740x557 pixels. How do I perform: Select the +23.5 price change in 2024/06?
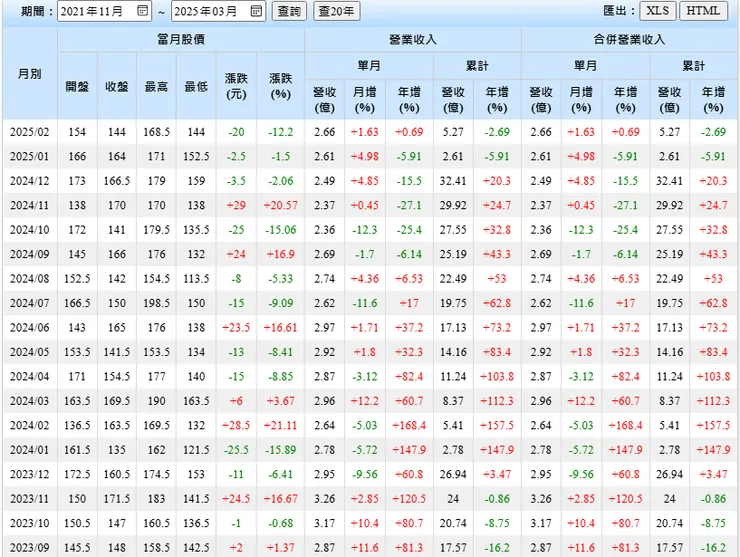click(236, 328)
